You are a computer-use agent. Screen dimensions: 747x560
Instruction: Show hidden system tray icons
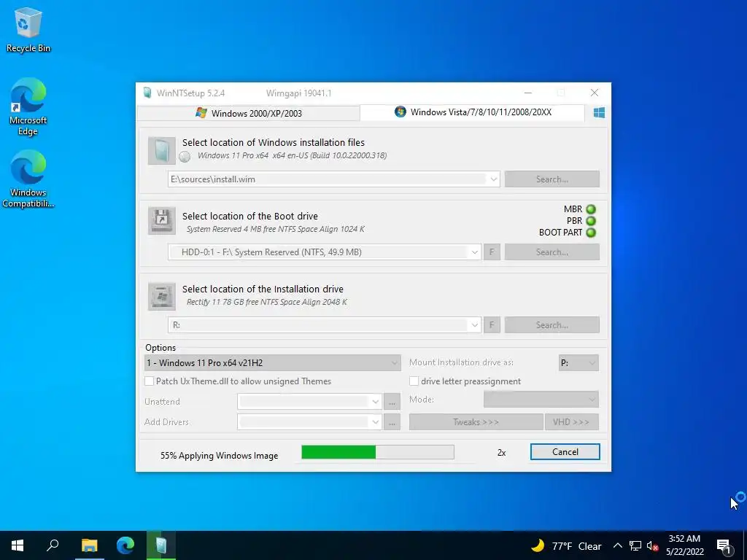pos(617,545)
